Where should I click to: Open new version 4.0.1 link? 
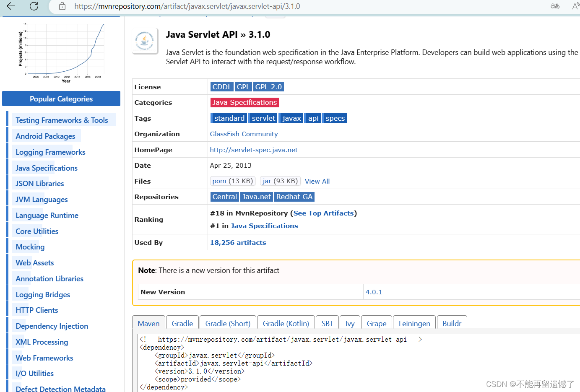374,292
